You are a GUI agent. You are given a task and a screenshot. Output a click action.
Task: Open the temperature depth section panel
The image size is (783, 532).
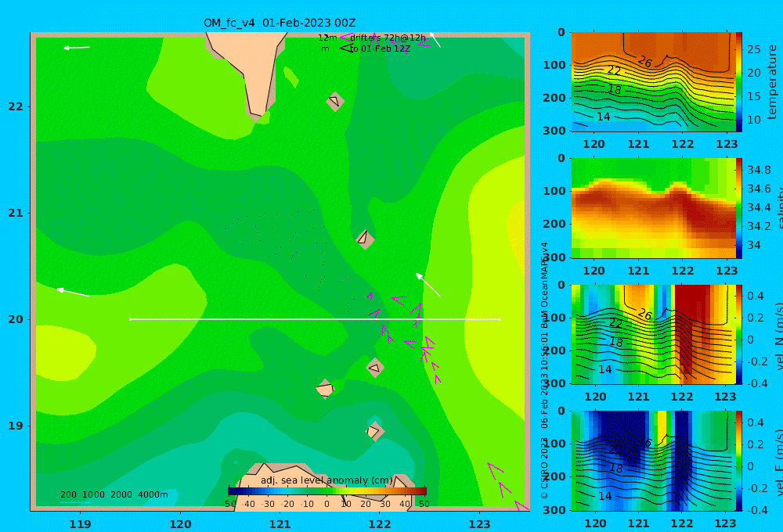tap(653, 82)
